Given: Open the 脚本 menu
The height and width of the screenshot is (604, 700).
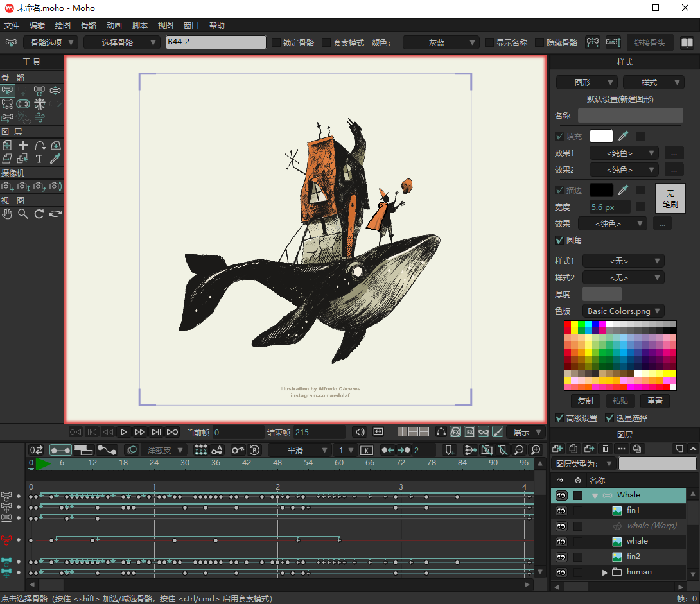Looking at the screenshot, I should point(140,26).
